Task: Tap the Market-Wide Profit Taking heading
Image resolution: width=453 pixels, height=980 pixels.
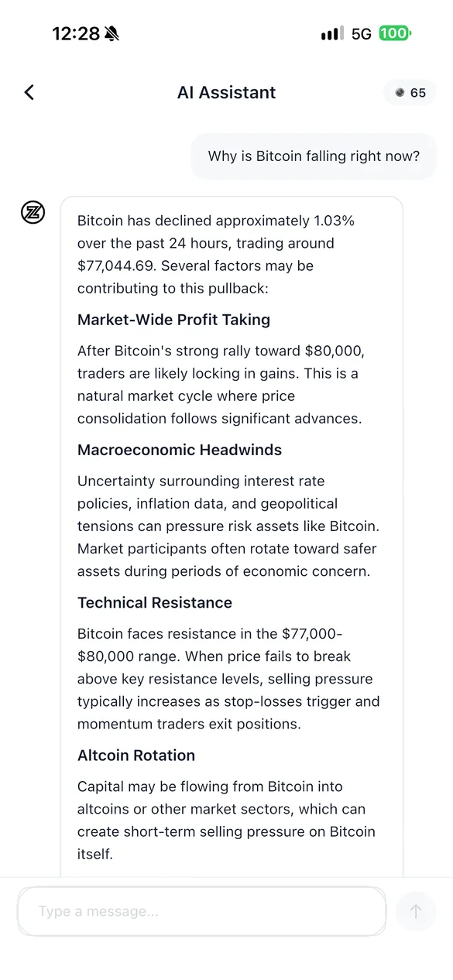Action: tap(173, 320)
